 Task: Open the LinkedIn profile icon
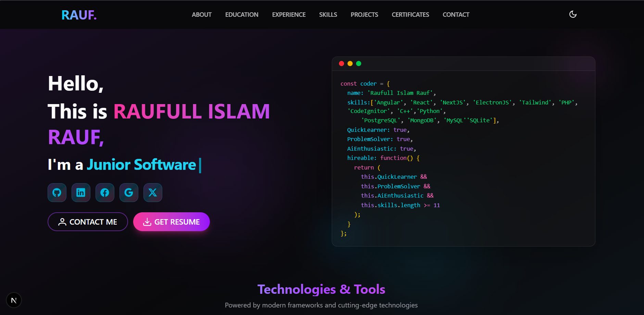pos(81,192)
